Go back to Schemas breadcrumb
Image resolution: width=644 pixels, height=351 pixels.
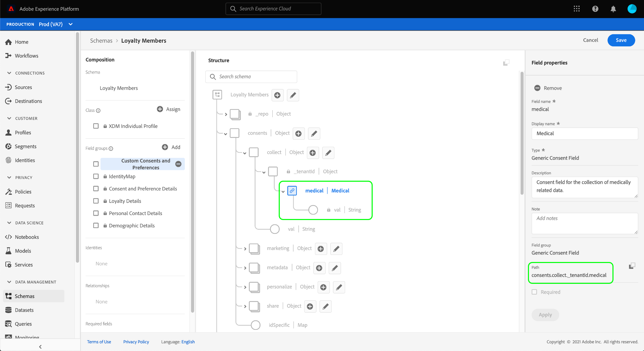(x=101, y=41)
